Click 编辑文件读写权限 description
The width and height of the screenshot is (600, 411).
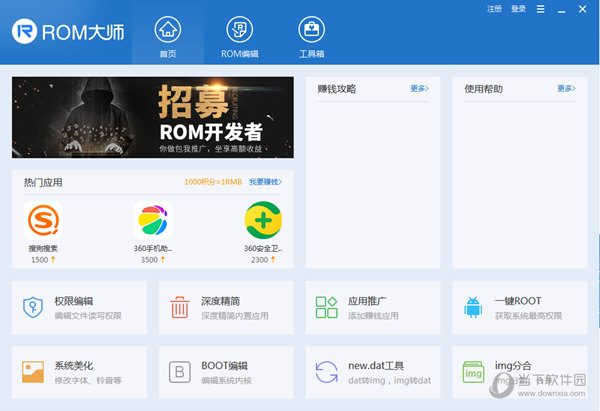point(88,316)
